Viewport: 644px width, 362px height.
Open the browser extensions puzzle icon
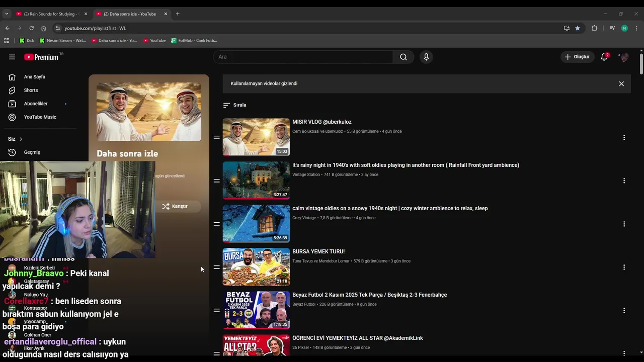pos(595,28)
